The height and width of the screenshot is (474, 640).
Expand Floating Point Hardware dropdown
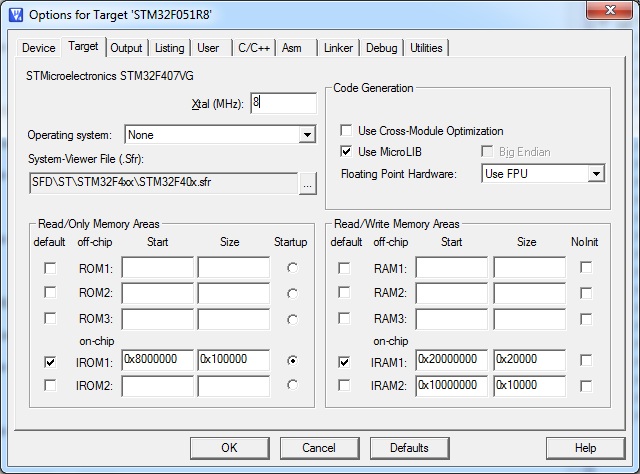(x=543, y=174)
